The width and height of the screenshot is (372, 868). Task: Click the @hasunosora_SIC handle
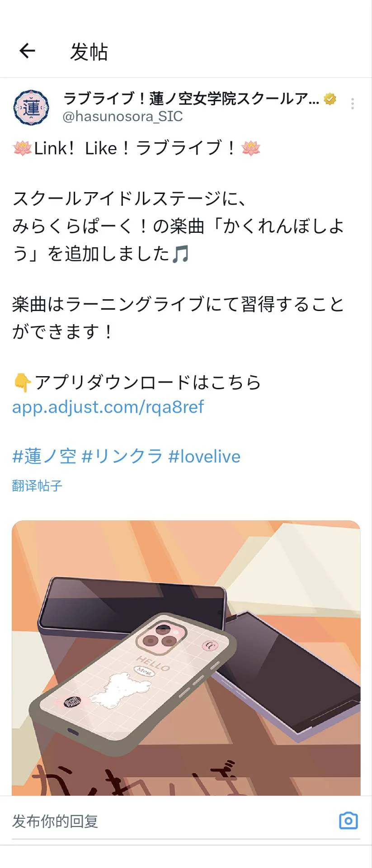122,117
